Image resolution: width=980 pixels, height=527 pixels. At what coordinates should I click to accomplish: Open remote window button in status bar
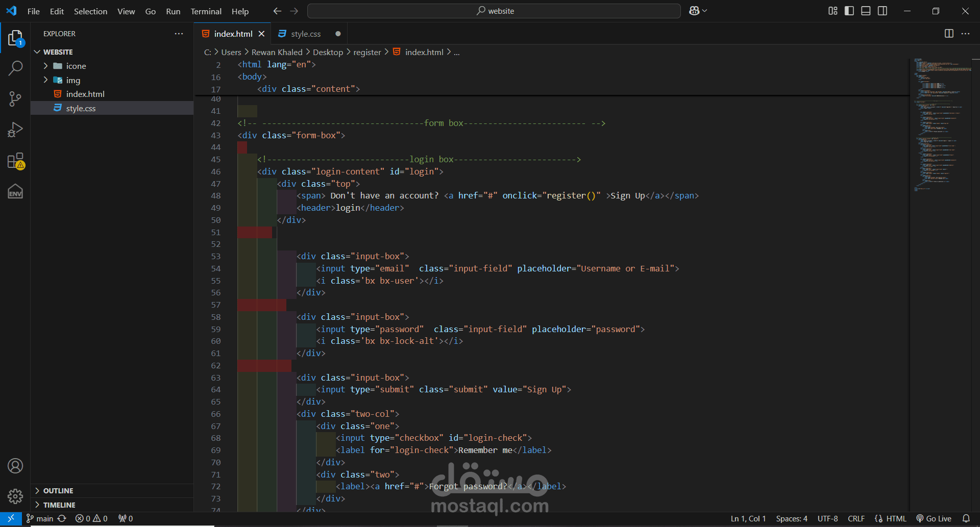(11, 518)
